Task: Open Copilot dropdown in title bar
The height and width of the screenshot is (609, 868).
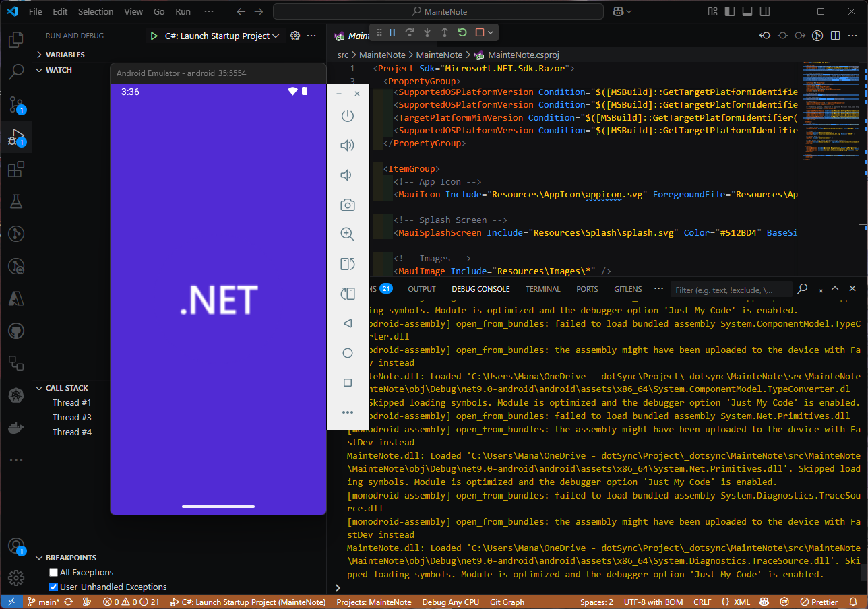Action: tap(629, 12)
